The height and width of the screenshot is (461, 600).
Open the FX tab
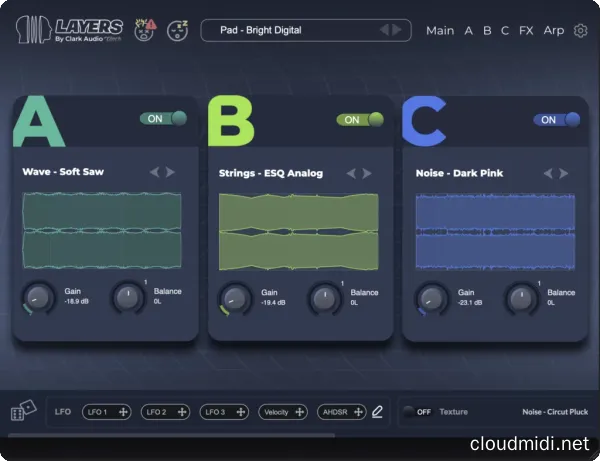point(526,31)
